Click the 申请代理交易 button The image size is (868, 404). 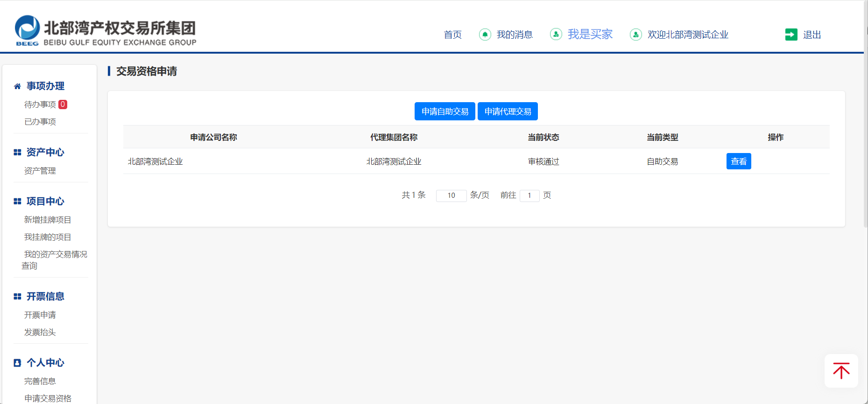[x=508, y=111]
